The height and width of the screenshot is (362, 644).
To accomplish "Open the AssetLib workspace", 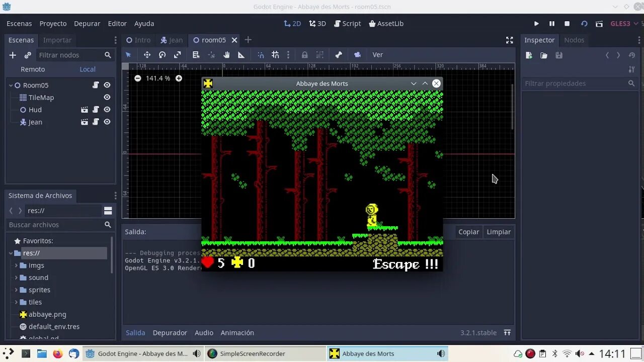I will pos(386,24).
